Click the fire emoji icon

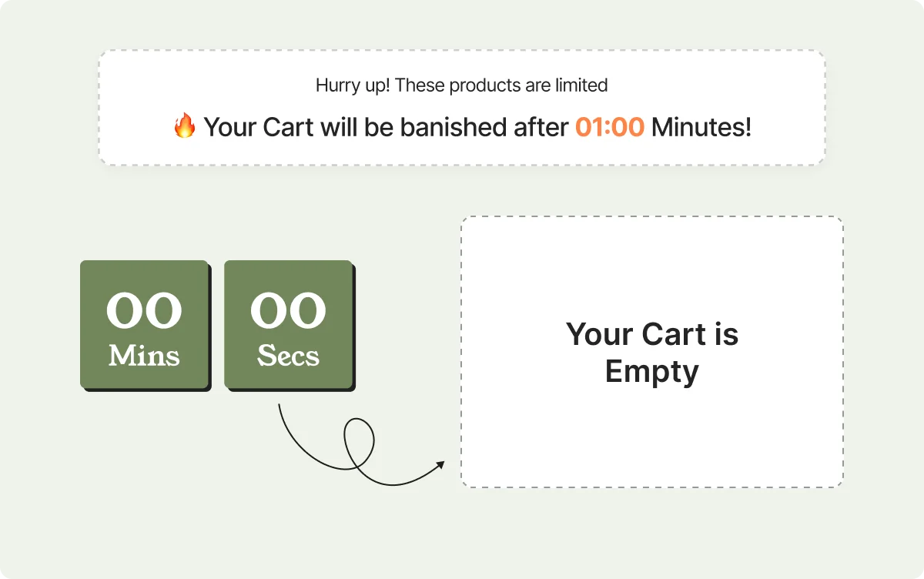[x=185, y=126]
